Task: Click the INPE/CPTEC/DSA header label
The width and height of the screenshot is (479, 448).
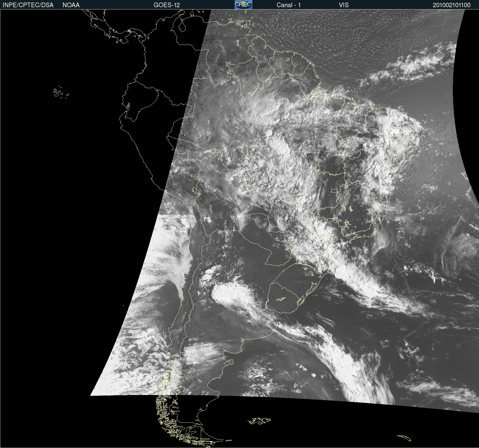Action: tap(28, 5)
